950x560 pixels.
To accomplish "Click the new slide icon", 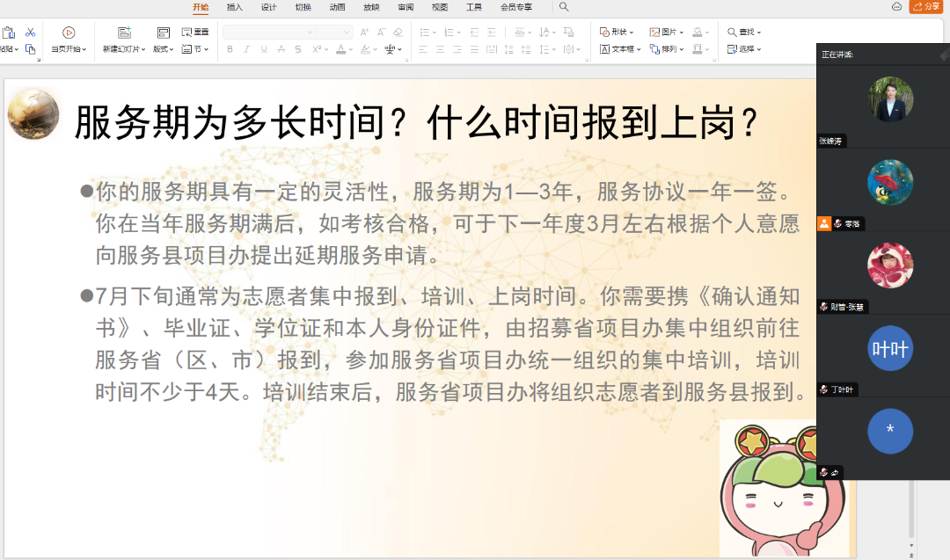I will (124, 33).
